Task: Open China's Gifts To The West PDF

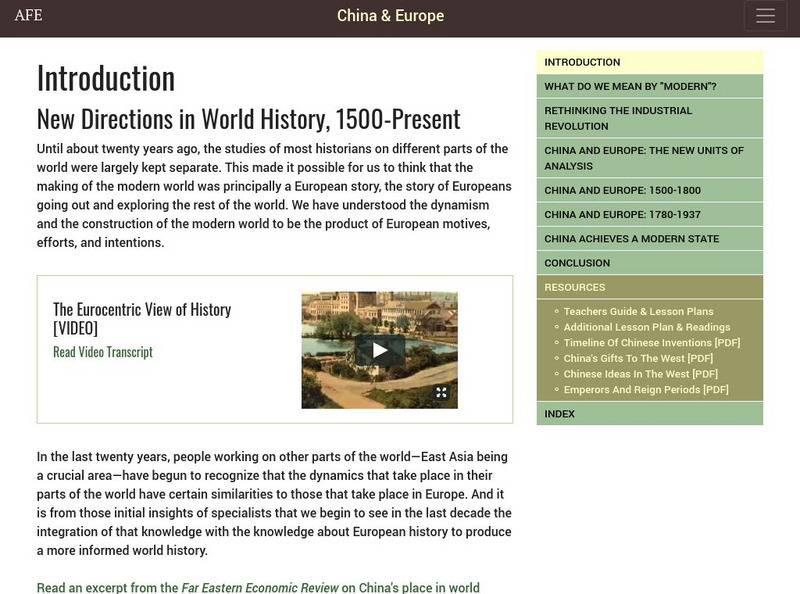Action: pyautogui.click(x=638, y=358)
